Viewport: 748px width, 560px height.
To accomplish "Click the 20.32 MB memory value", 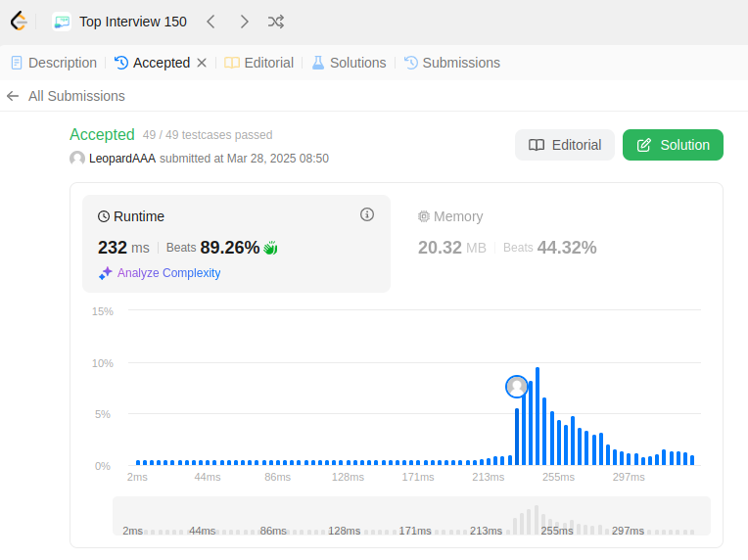I will (451, 248).
